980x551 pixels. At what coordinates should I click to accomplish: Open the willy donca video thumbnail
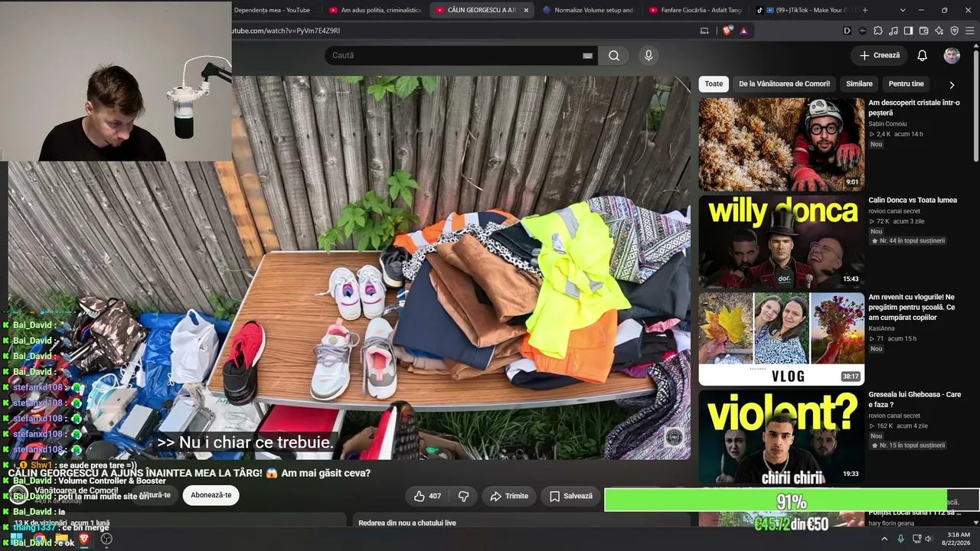pyautogui.click(x=781, y=242)
